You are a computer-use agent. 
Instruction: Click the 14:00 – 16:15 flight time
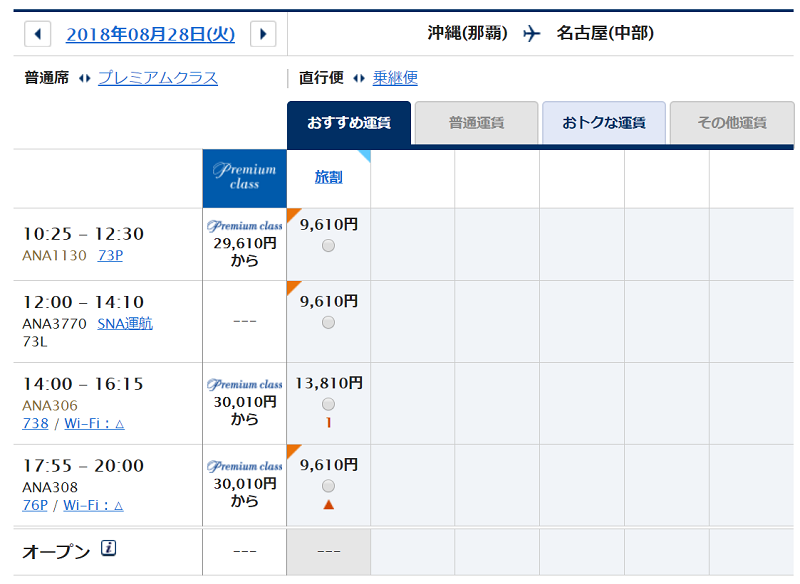(x=83, y=384)
